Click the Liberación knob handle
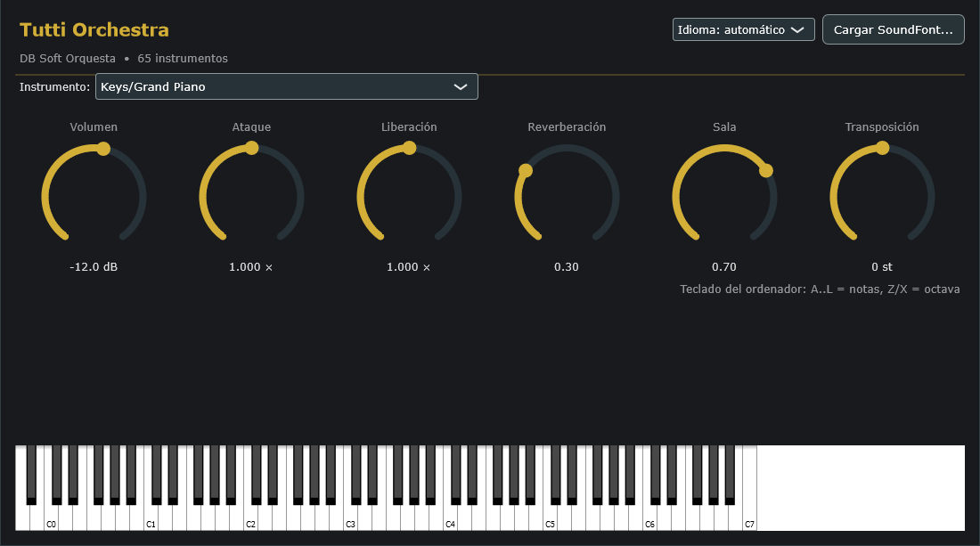This screenshot has height=546, width=980. click(410, 148)
